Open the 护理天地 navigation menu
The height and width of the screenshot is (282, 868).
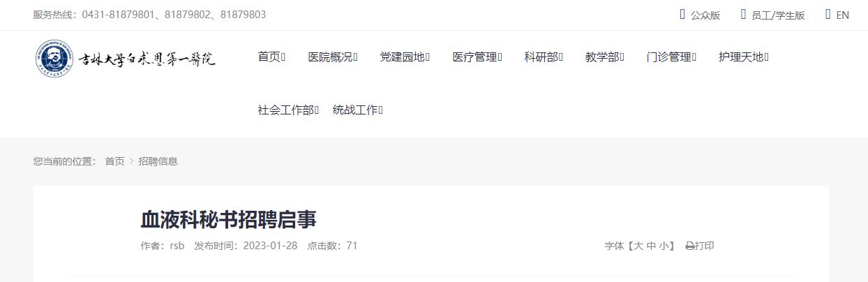pos(744,57)
